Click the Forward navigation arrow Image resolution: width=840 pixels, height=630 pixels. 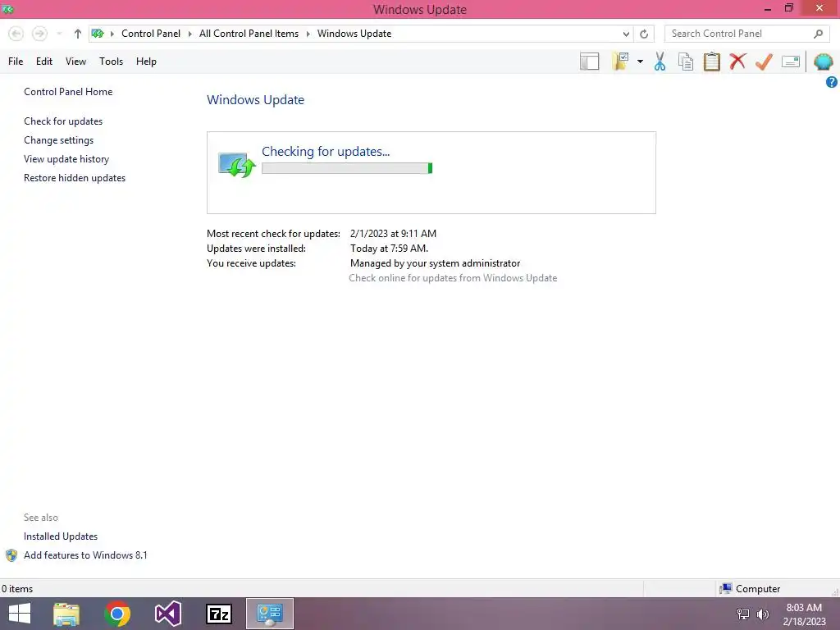tap(39, 34)
